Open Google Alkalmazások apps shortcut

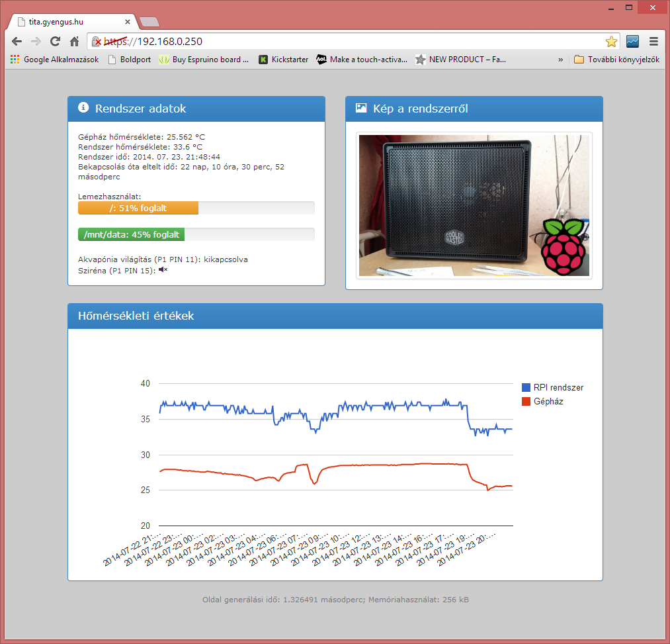[55, 60]
